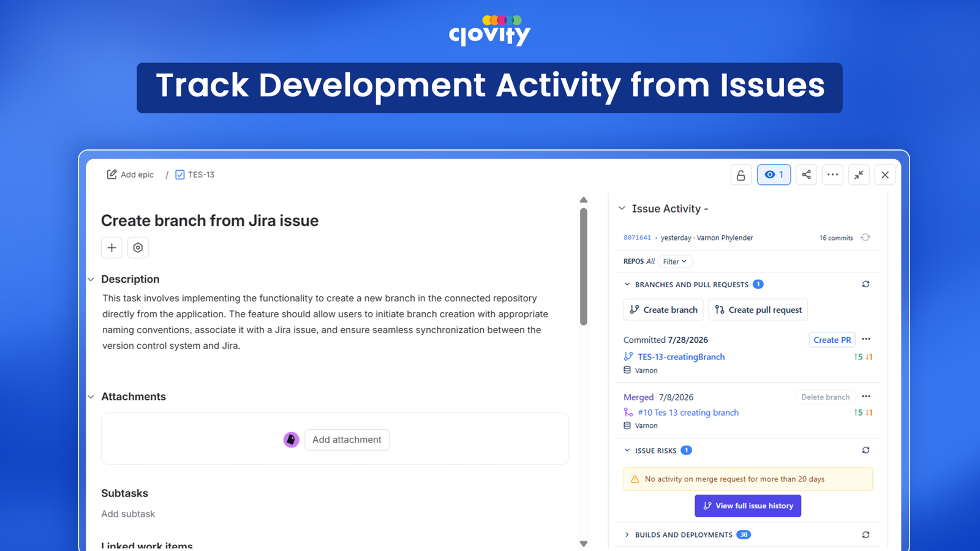Click the Issue Risks count badge 1

(687, 450)
